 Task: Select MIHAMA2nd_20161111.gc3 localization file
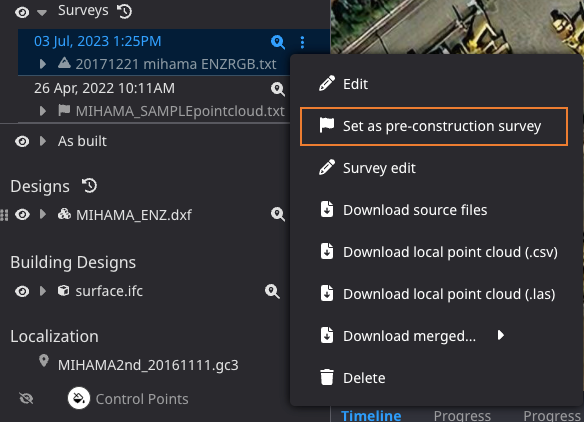click(148, 365)
